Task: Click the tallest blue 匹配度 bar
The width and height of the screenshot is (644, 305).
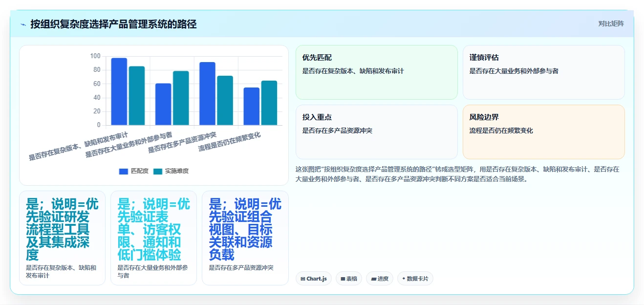Action: pyautogui.click(x=119, y=91)
